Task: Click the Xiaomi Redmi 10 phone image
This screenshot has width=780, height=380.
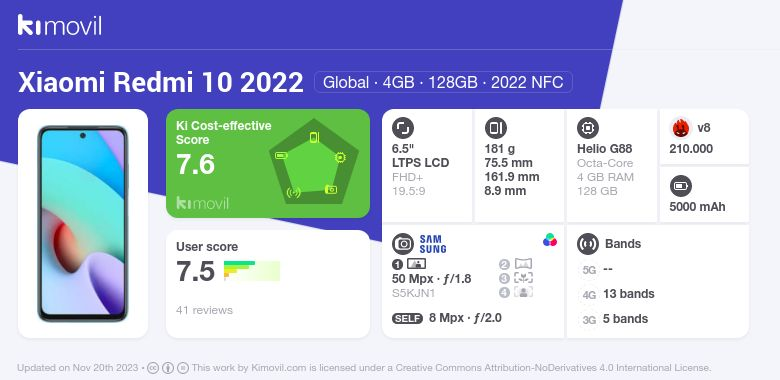Action: (x=83, y=224)
